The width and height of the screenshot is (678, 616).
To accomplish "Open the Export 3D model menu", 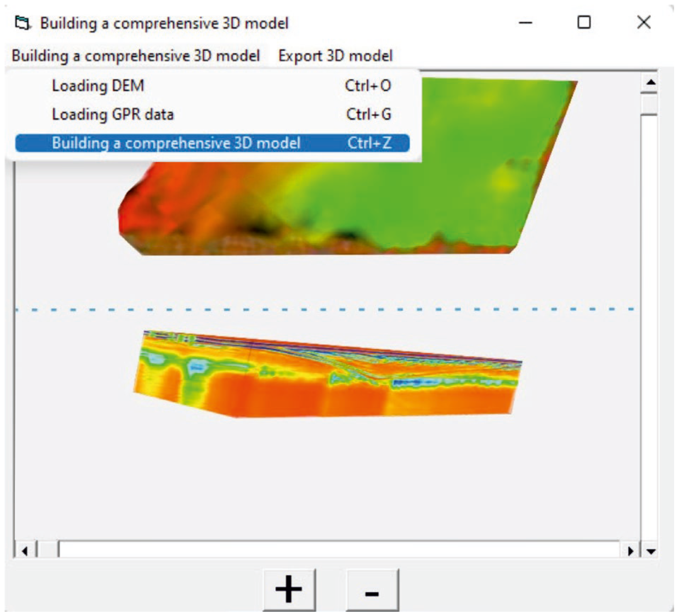I will point(335,56).
